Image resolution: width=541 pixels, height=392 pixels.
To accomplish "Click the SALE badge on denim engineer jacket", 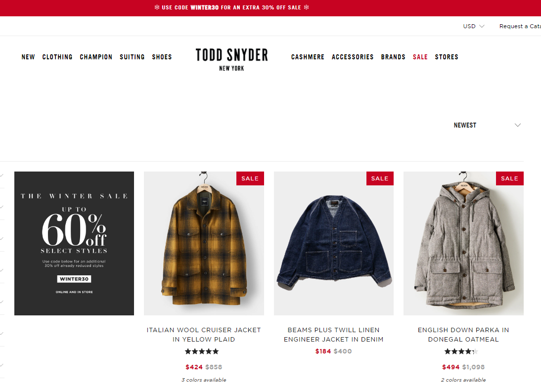I will [380, 178].
